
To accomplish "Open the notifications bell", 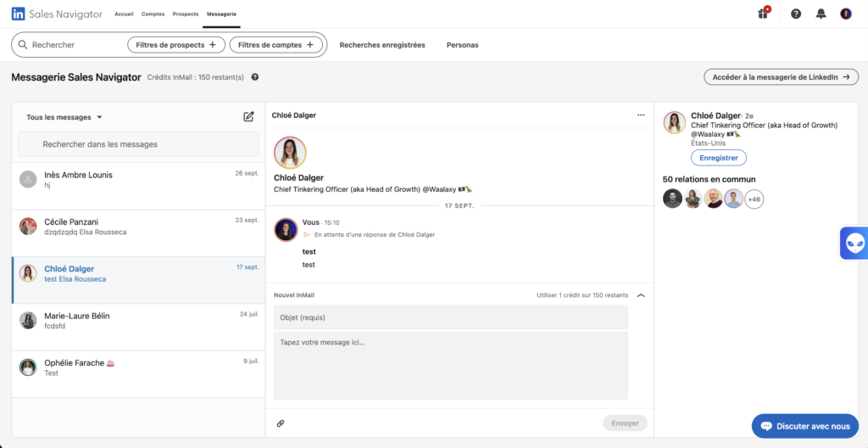I will [x=821, y=14].
